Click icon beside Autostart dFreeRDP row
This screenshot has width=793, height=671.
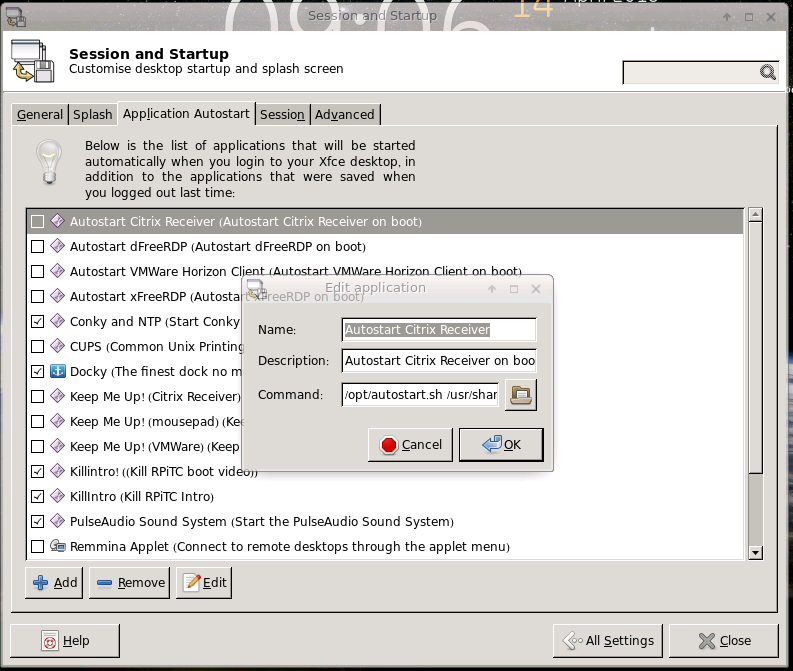coord(58,246)
